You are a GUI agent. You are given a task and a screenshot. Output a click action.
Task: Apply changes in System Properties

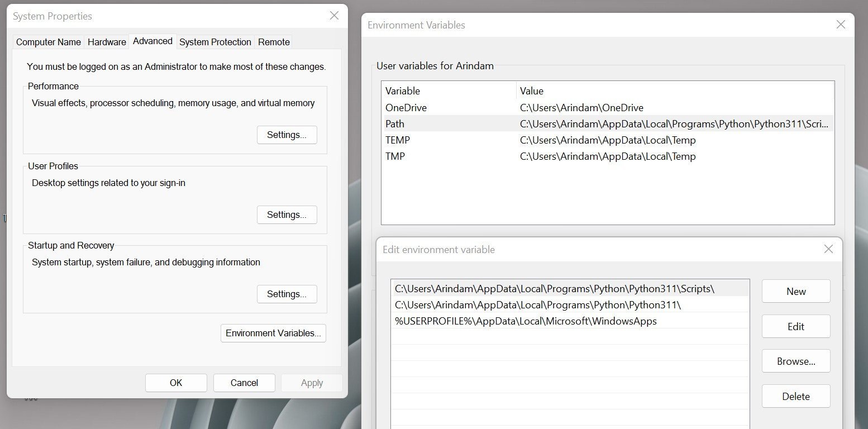(x=312, y=383)
